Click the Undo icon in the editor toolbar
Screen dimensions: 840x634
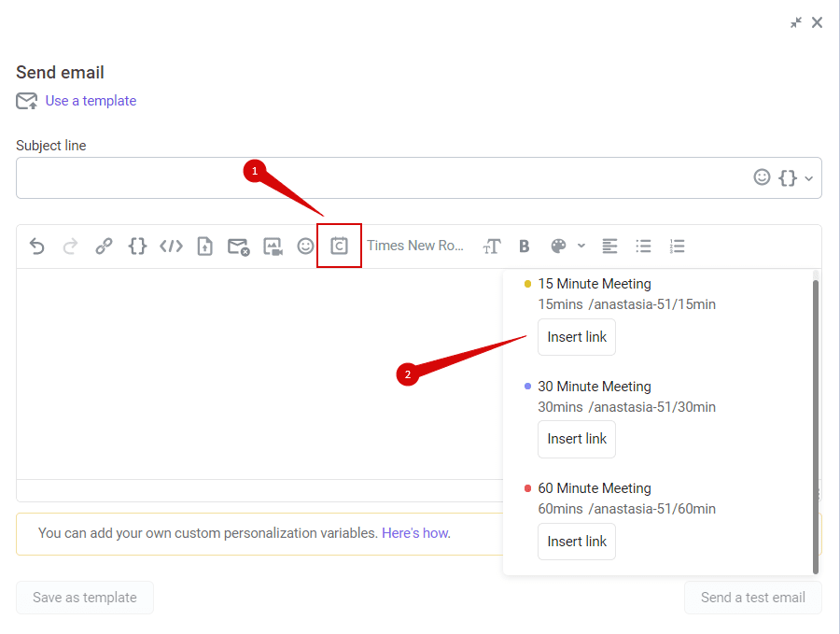click(x=36, y=246)
